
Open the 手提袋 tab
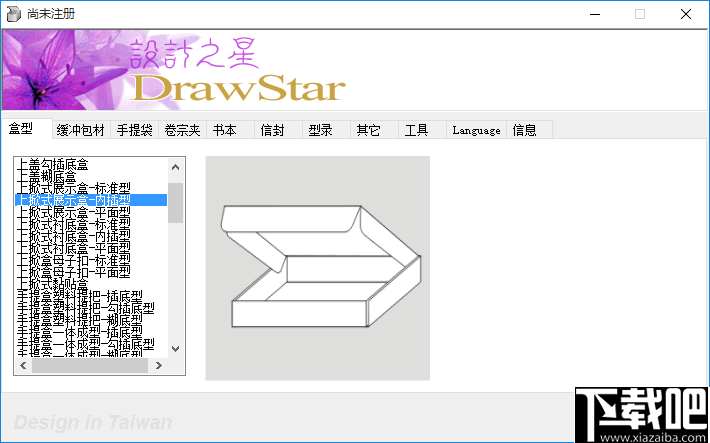[134, 130]
